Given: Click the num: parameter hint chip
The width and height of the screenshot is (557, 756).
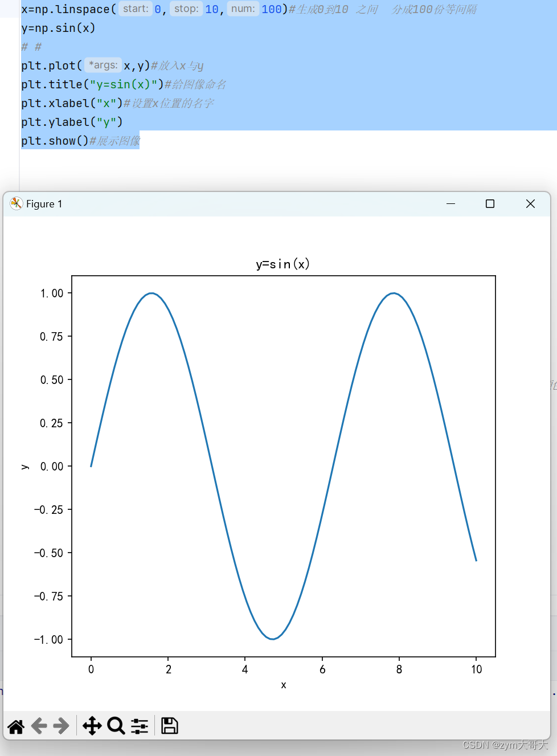Looking at the screenshot, I should (x=242, y=9).
